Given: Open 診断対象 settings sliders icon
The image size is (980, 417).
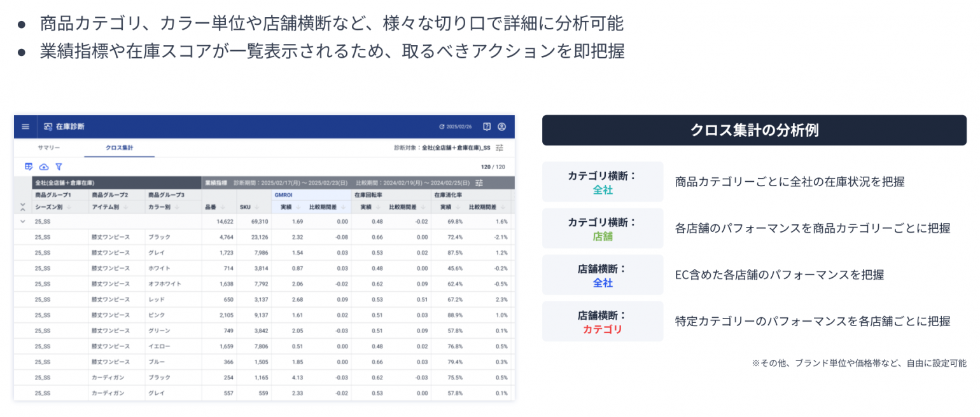Looking at the screenshot, I should (500, 147).
